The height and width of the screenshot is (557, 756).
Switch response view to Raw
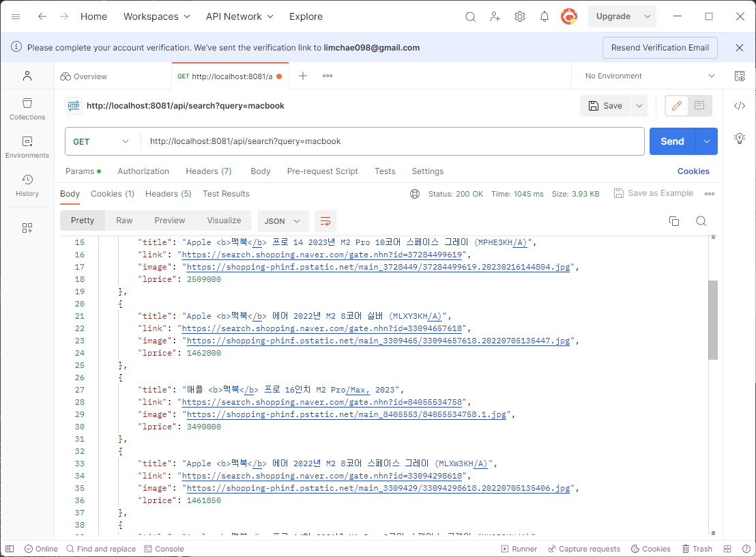(124, 220)
